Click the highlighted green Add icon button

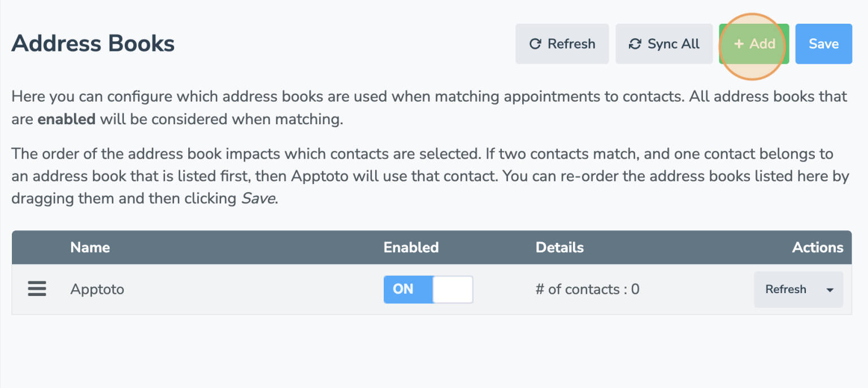(x=754, y=43)
